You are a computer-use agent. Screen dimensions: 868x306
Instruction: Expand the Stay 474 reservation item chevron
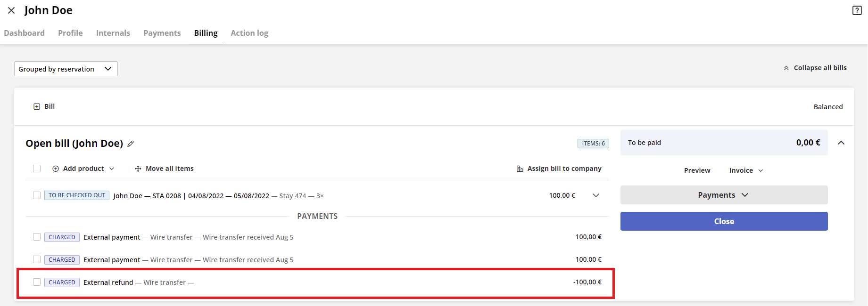tap(596, 195)
